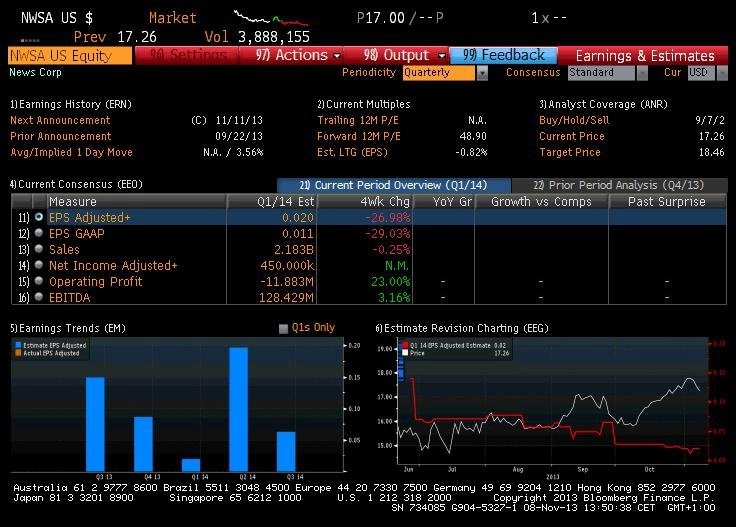The image size is (736, 527).
Task: Click the Est. LTG (EPS) value -0.82%
Action: click(x=471, y=152)
